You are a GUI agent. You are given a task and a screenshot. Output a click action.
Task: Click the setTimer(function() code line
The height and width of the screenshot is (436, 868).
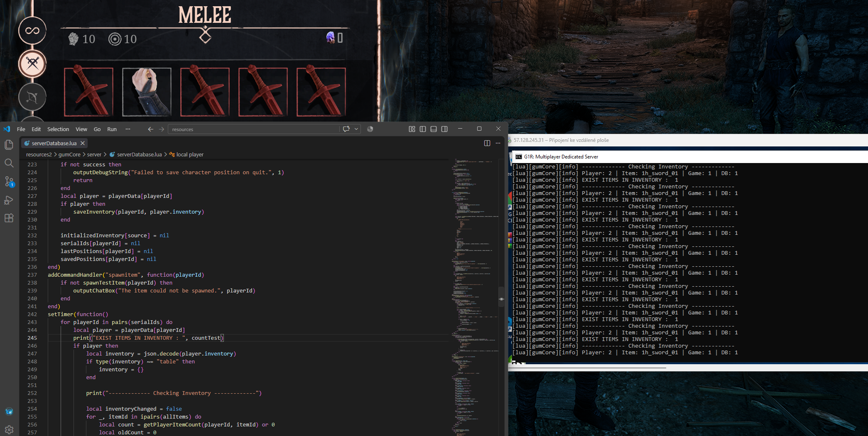[78, 314]
